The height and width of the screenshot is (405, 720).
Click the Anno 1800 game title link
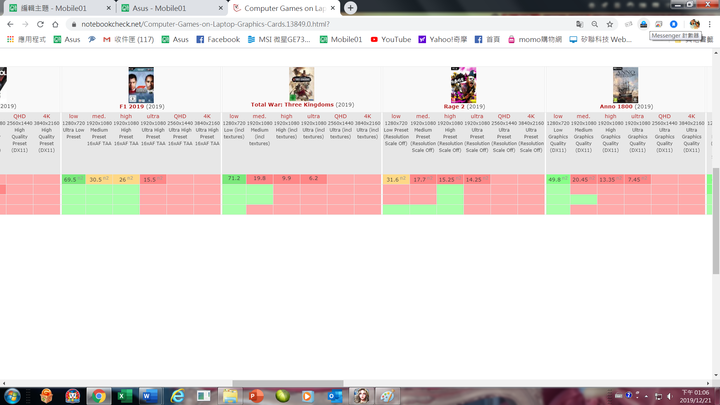coord(616,107)
